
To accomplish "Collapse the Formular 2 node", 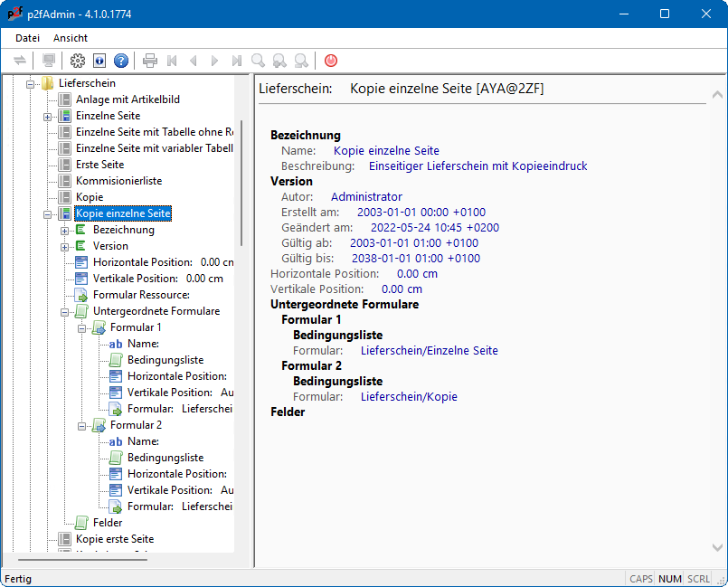I will [82, 425].
